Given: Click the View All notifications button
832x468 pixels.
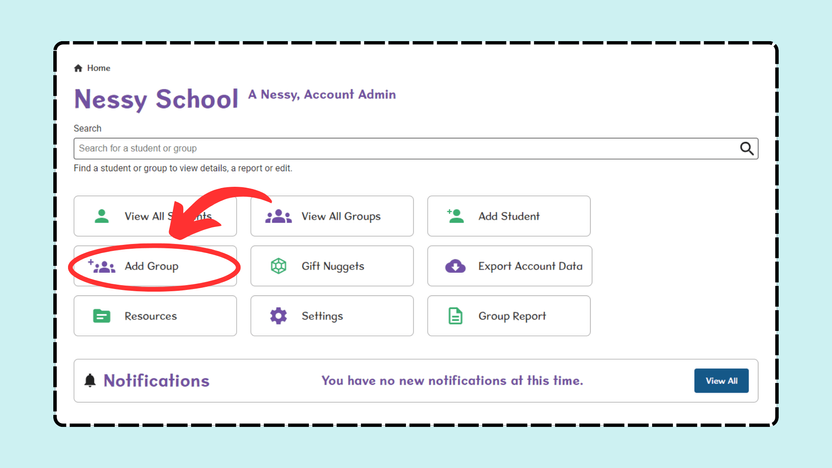Looking at the screenshot, I should coord(721,380).
